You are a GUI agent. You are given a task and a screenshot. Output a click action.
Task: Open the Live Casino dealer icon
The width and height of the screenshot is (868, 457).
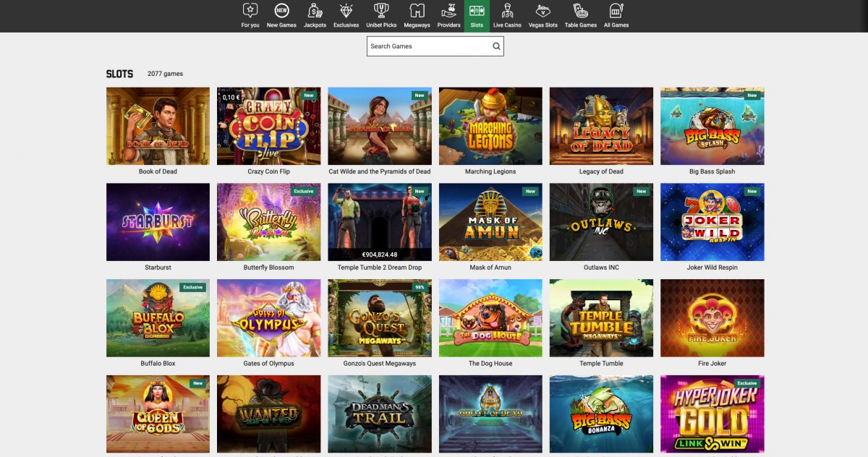click(x=507, y=10)
